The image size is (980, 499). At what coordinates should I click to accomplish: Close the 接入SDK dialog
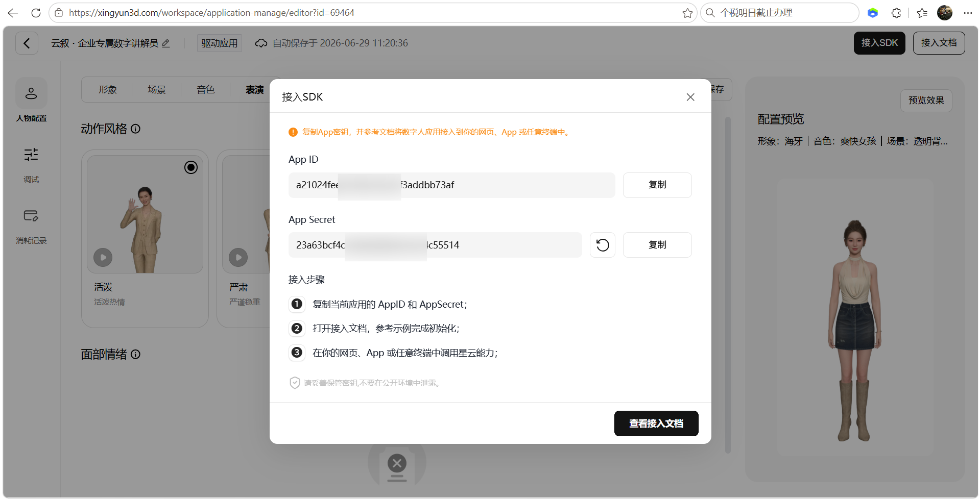[x=690, y=97]
